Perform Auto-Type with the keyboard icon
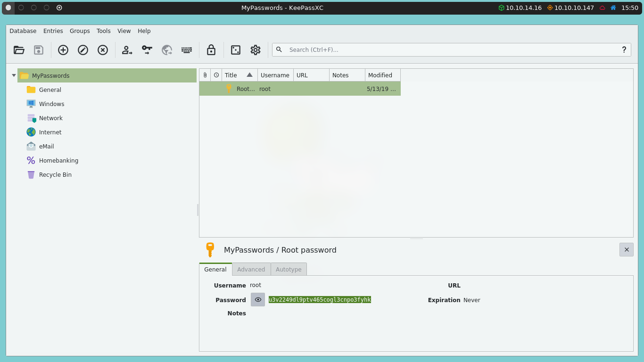Screen dimensions: 644x362 click(187, 50)
